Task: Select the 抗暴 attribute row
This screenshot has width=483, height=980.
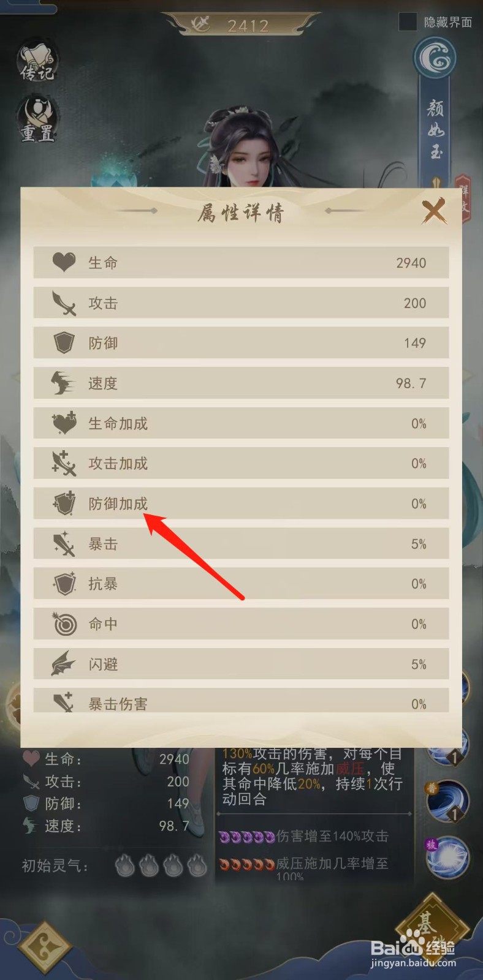Action: (x=241, y=584)
